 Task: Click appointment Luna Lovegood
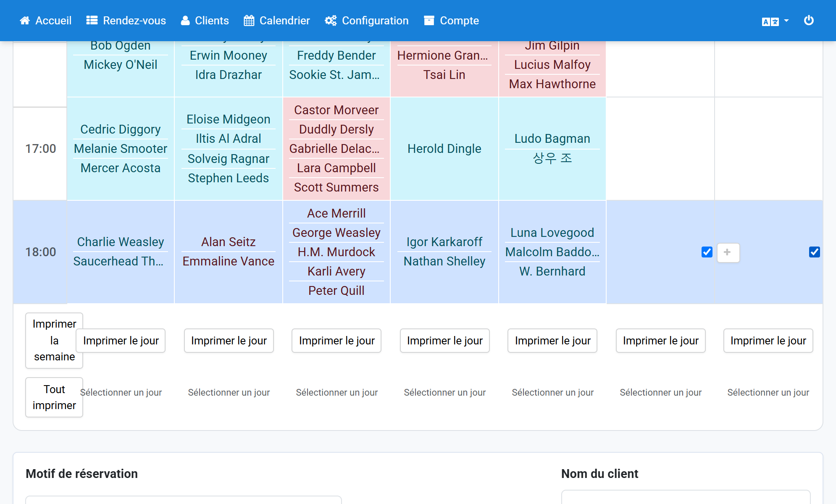coord(552,233)
